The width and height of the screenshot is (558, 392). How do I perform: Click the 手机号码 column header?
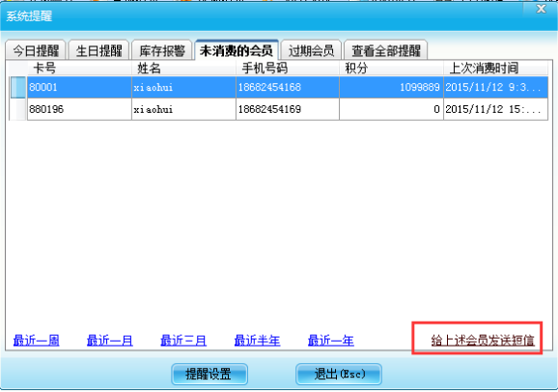(x=288, y=68)
